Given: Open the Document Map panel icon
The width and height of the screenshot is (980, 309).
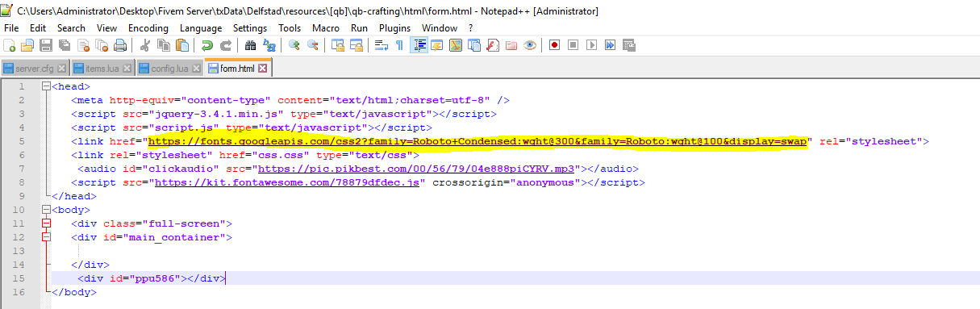Looking at the screenshot, I should [x=456, y=44].
